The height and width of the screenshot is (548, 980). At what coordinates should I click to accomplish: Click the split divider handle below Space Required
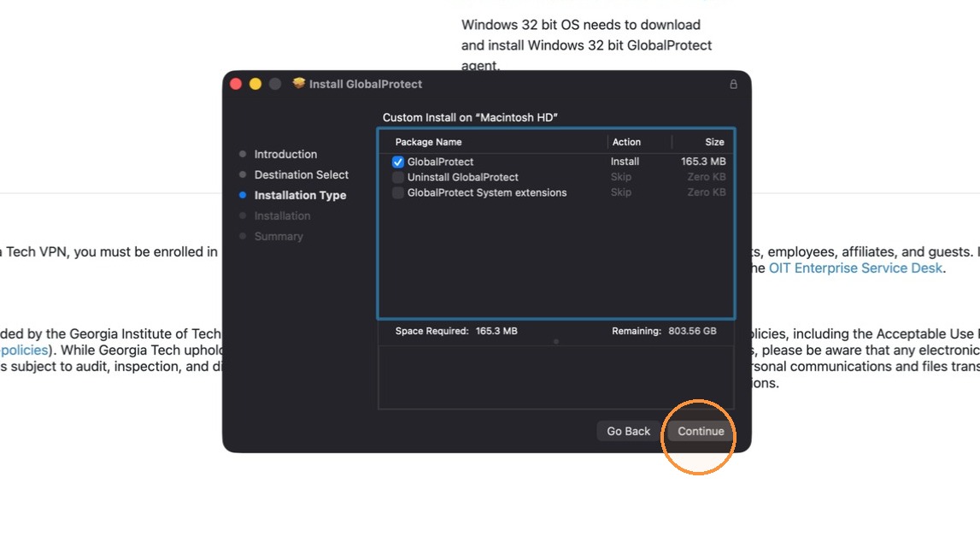tap(555, 342)
